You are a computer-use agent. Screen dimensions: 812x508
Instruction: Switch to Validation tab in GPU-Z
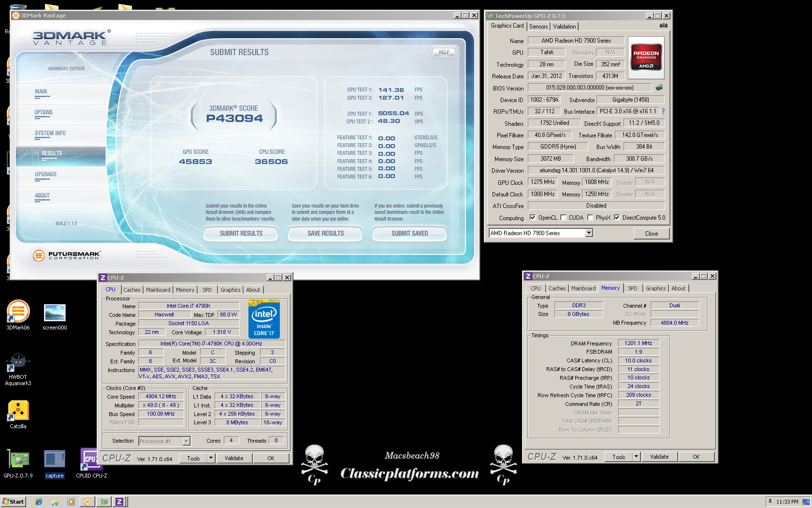tap(565, 27)
